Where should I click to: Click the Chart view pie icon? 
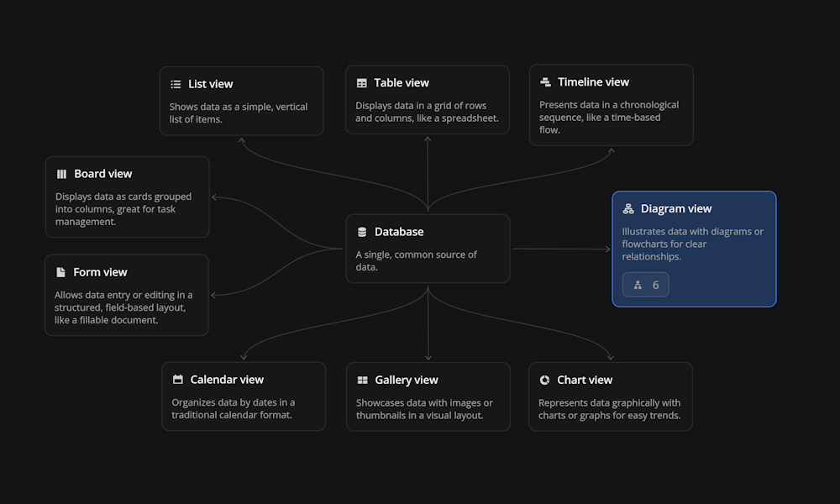(545, 380)
